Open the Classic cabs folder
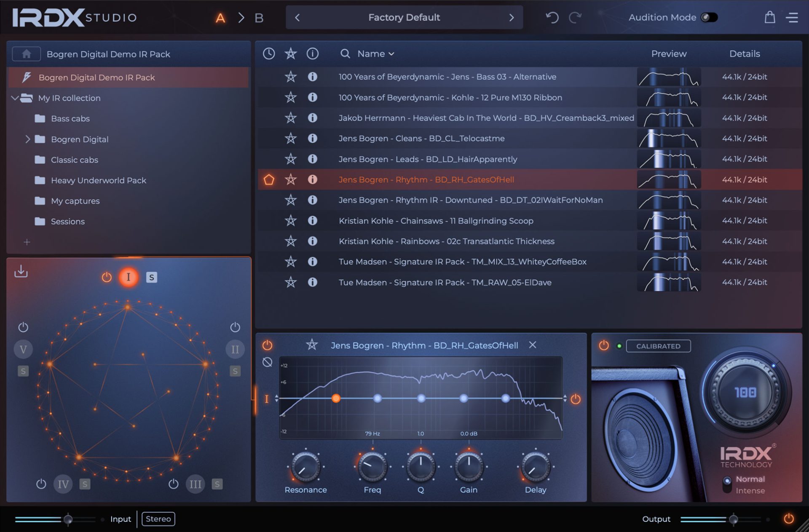The width and height of the screenshot is (809, 532). (x=74, y=160)
